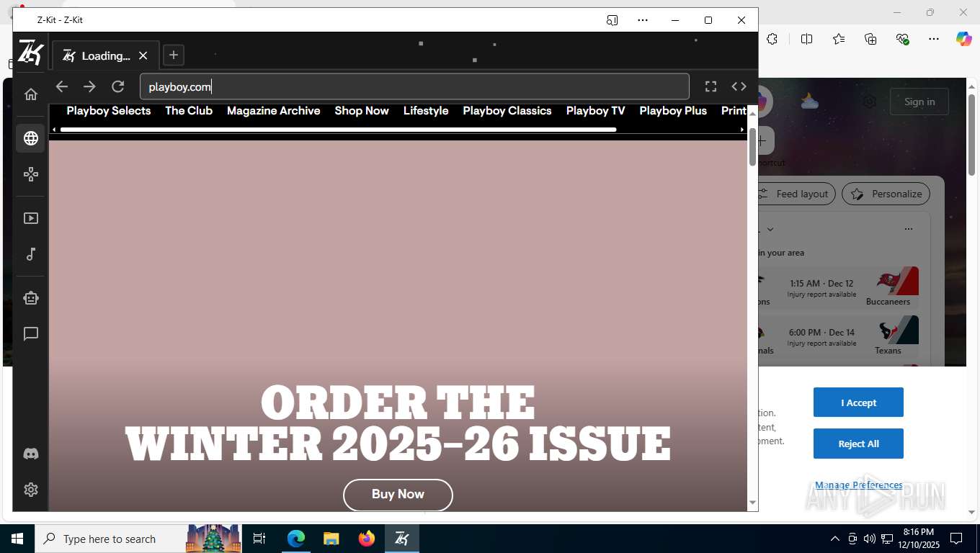Open the video player section in sidebar
The height and width of the screenshot is (553, 980).
[31, 218]
